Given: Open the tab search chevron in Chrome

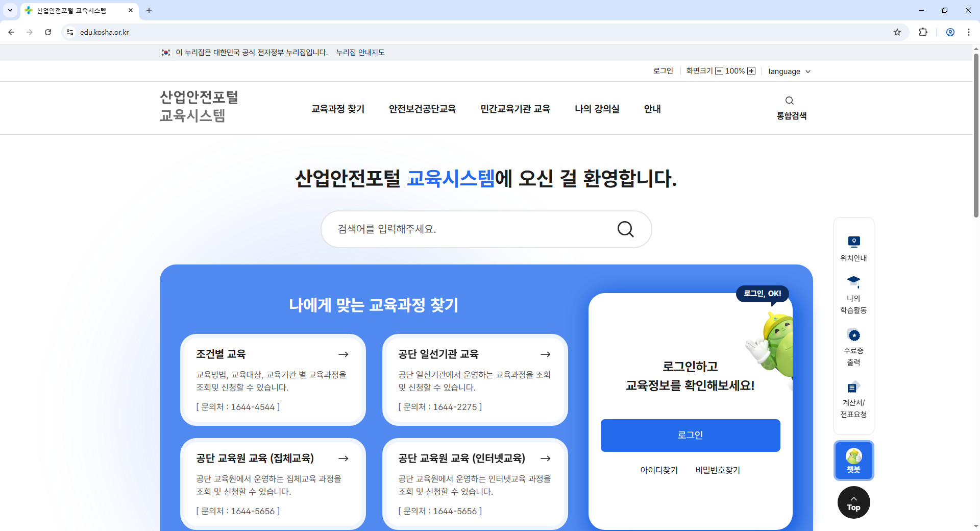Looking at the screenshot, I should 10,10.
